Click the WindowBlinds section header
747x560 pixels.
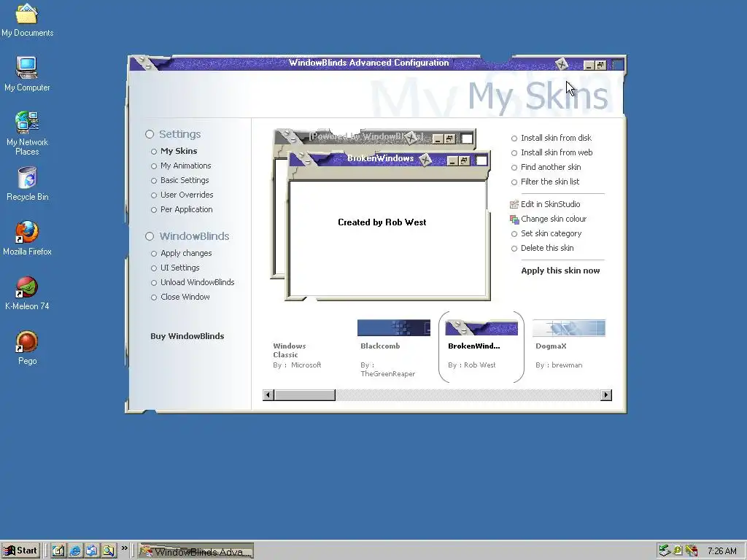(x=194, y=236)
